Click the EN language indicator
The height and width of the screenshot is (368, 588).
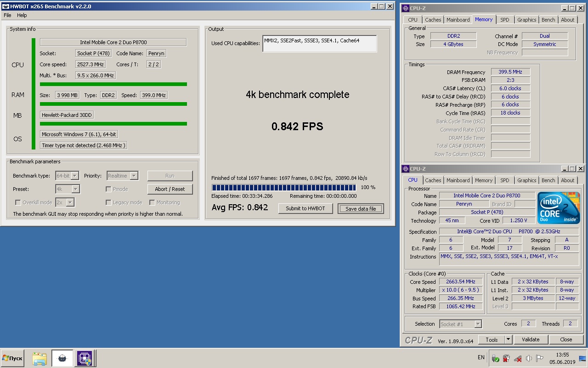tap(481, 357)
